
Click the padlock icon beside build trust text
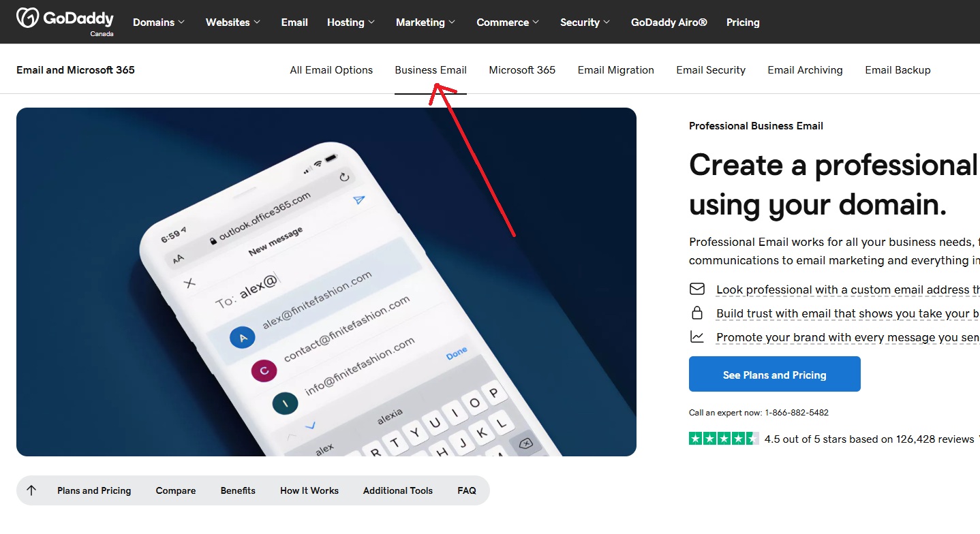[x=696, y=313]
